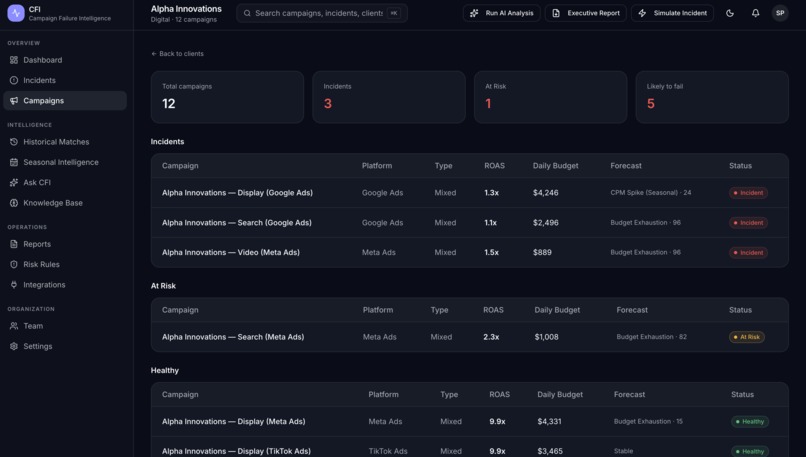
Task: Go to Incidents in the sidebar
Action: pos(65,80)
